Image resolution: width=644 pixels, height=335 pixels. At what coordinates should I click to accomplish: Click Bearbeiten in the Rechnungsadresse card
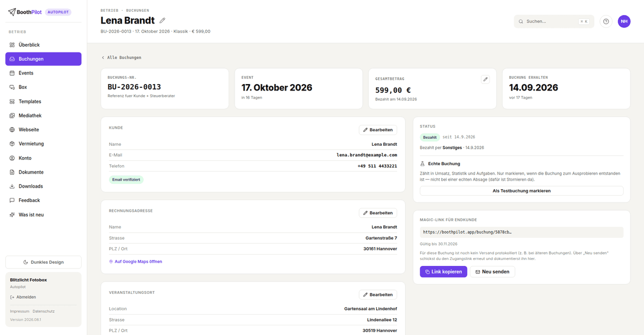[x=378, y=213]
